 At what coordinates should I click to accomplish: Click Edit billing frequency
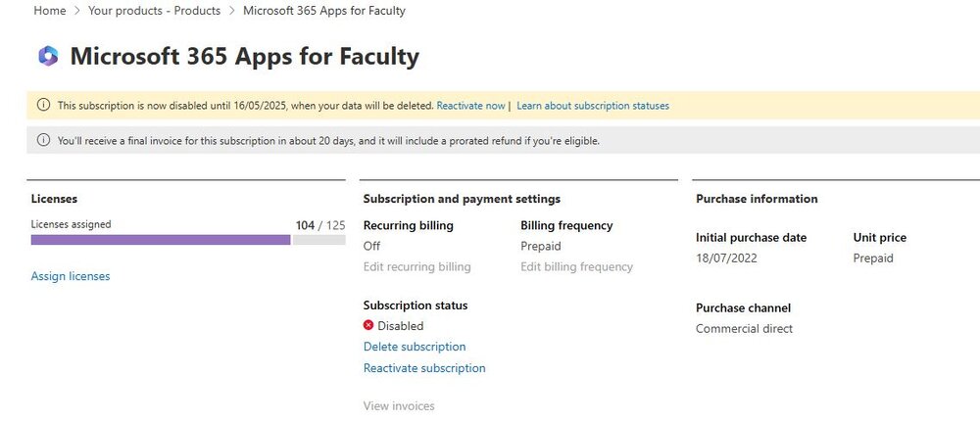coord(577,266)
